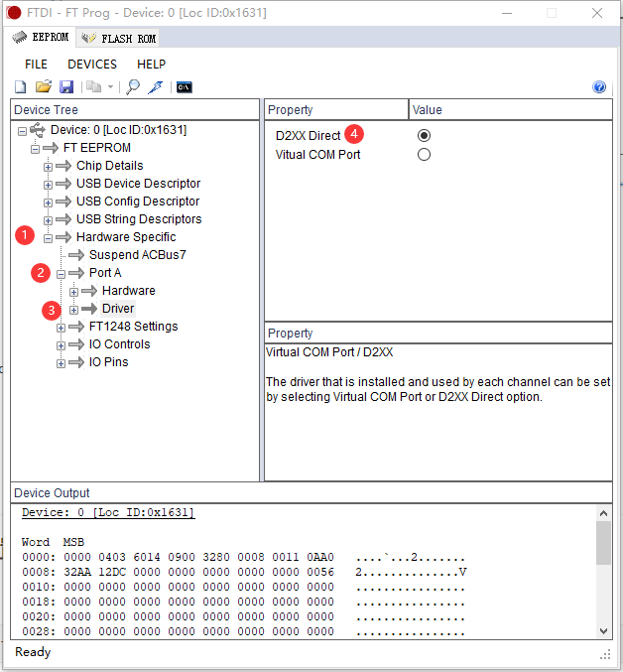623x672 pixels.
Task: Switch to the EEPROM tab
Action: [41, 38]
